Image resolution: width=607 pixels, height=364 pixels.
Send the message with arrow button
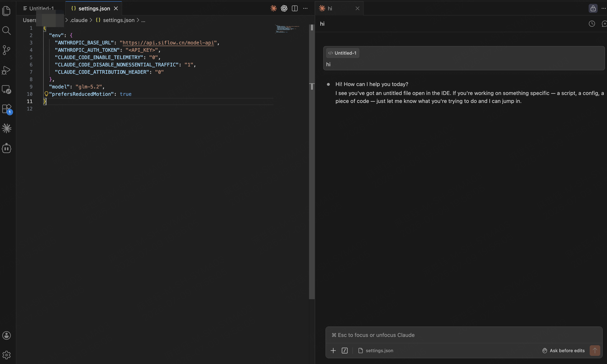[x=595, y=350]
